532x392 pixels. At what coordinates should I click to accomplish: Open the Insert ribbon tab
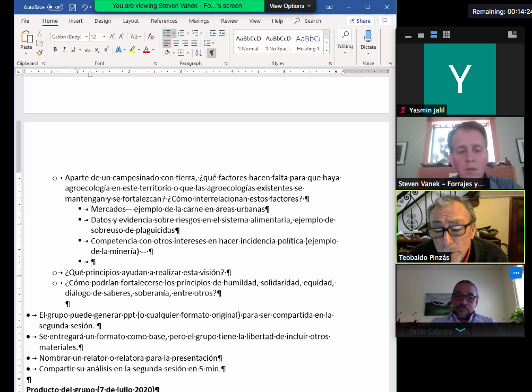click(75, 21)
